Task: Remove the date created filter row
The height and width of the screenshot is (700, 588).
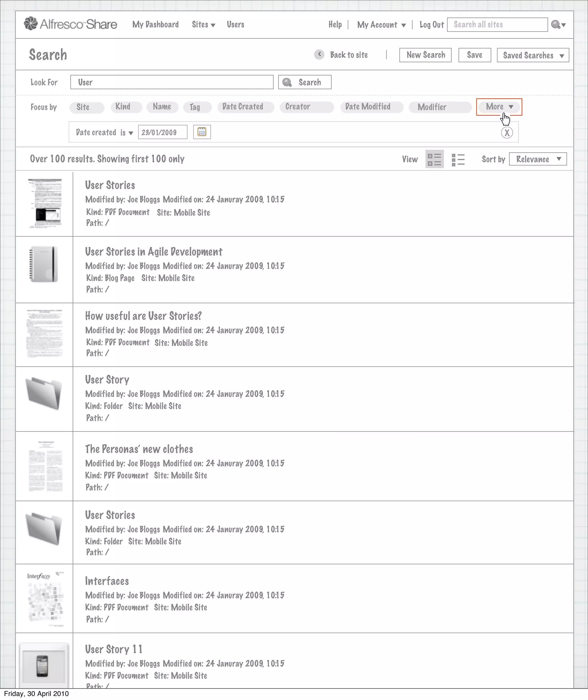Action: click(507, 133)
